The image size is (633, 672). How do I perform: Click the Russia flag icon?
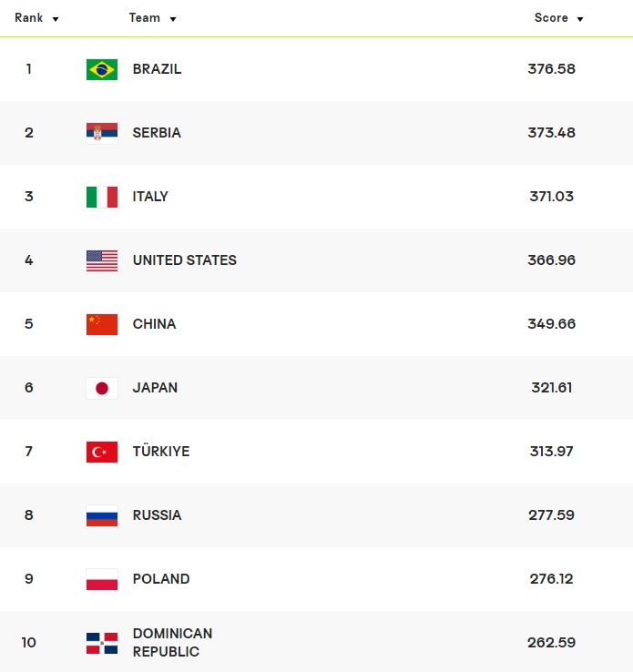click(102, 515)
